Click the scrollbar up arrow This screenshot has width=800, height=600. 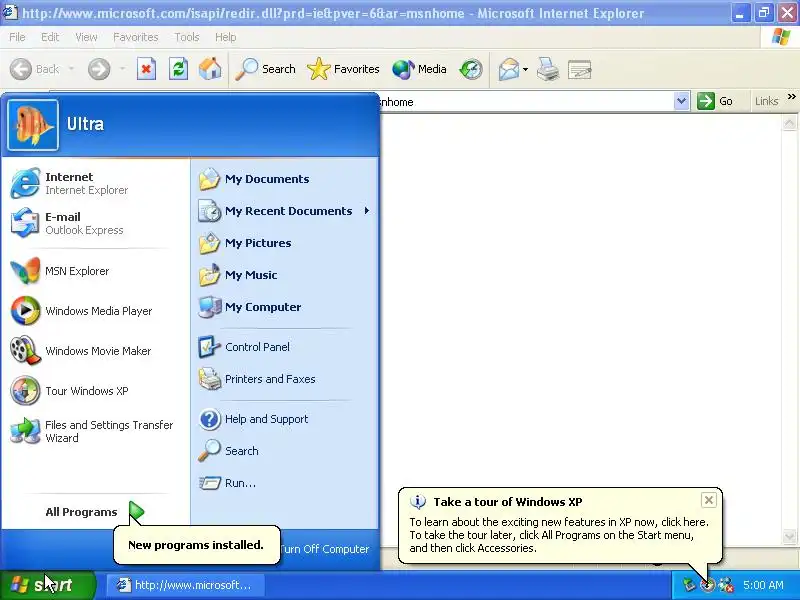789,123
